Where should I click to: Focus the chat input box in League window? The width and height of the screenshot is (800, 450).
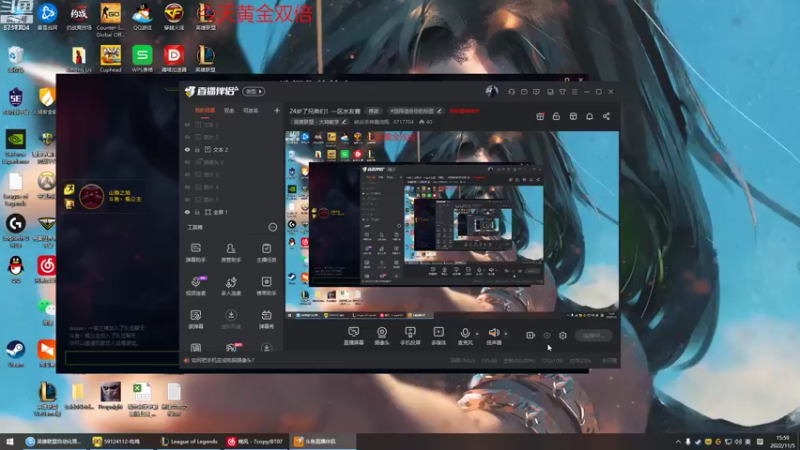tap(121, 358)
